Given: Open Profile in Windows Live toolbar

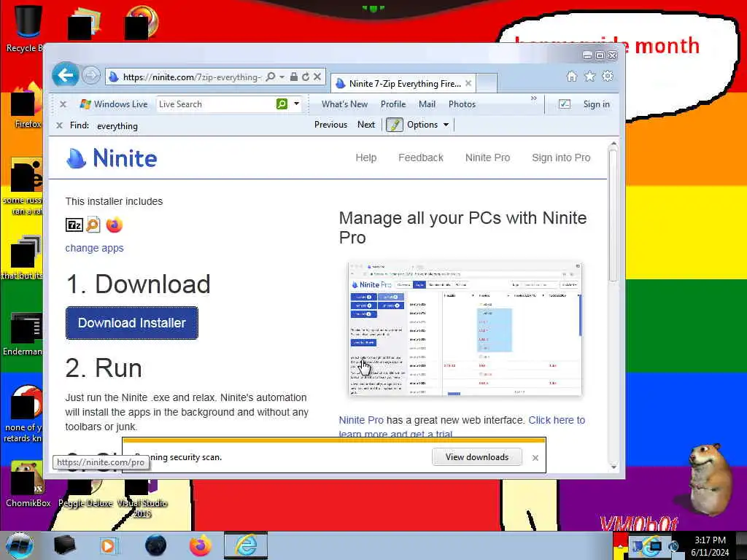Looking at the screenshot, I should 393,104.
